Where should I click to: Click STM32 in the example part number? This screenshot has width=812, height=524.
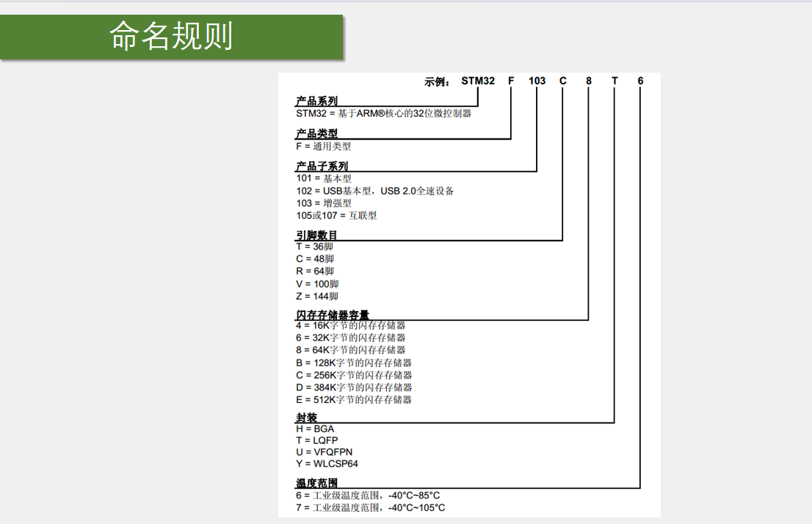(x=477, y=81)
